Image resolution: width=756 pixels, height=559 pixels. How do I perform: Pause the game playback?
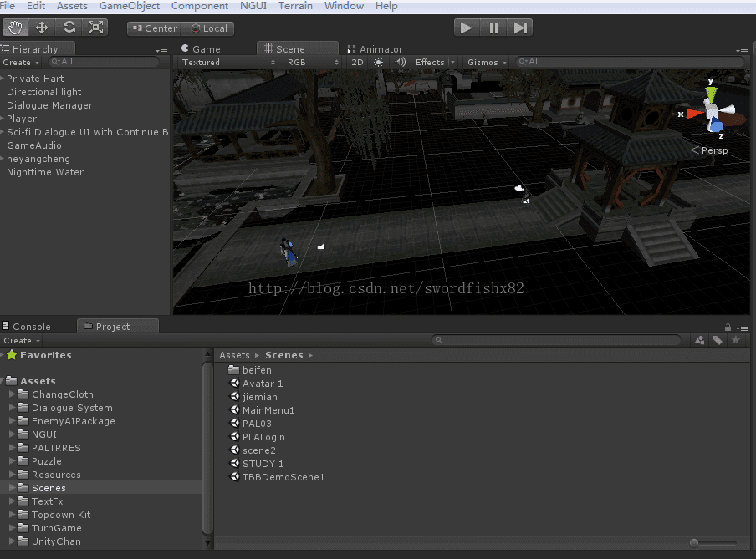493,28
